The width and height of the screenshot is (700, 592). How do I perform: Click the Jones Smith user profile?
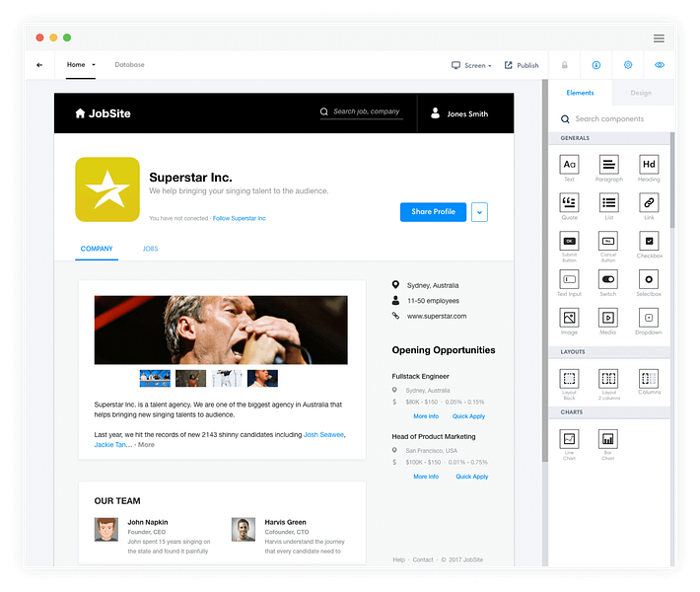click(459, 113)
